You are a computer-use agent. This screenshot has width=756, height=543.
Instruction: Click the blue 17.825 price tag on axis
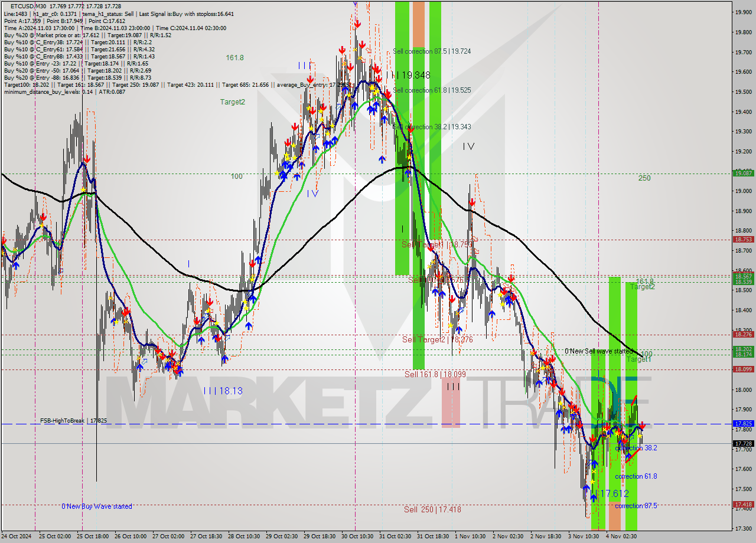click(742, 423)
